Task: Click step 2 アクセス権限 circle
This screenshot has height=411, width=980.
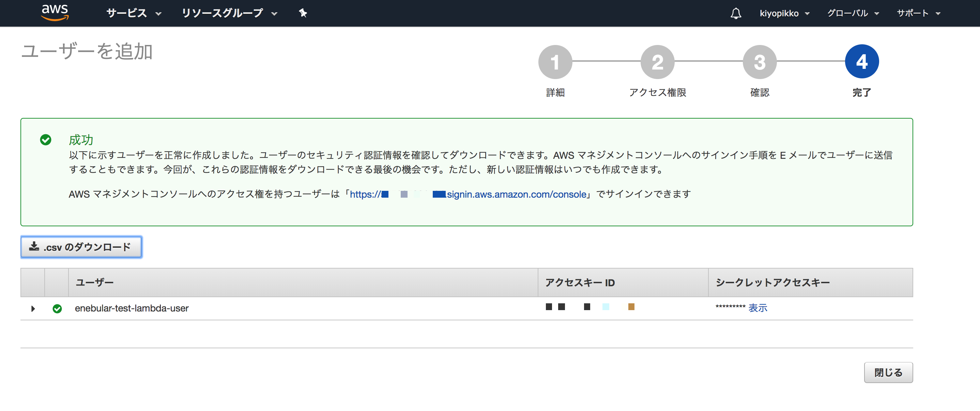Action: [x=657, y=62]
